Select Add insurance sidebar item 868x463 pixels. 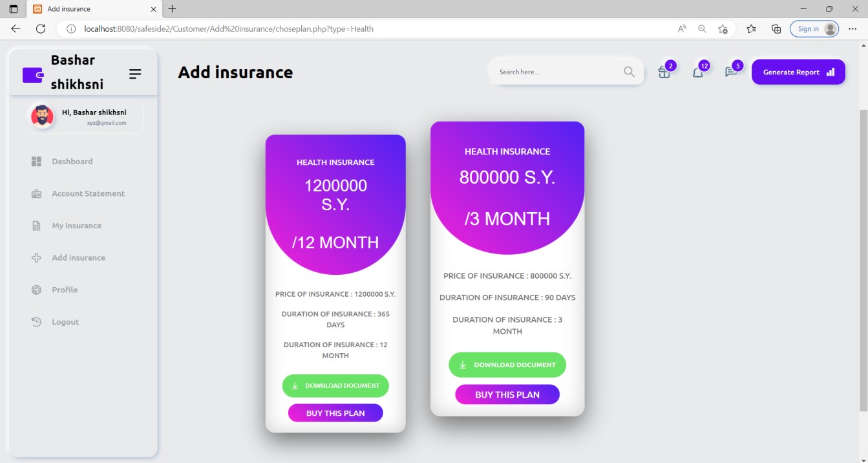point(78,258)
